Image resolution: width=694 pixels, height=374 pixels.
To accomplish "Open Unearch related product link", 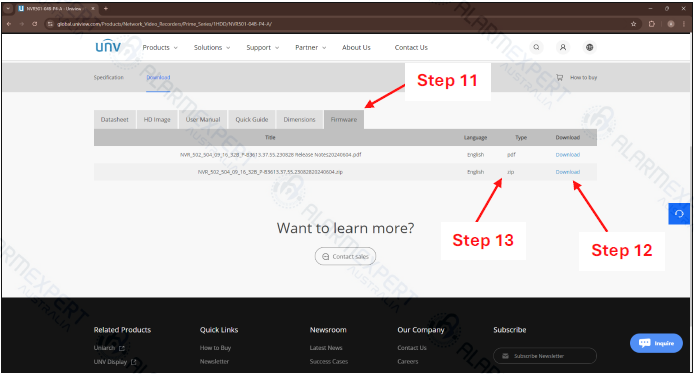I will click(x=104, y=348).
